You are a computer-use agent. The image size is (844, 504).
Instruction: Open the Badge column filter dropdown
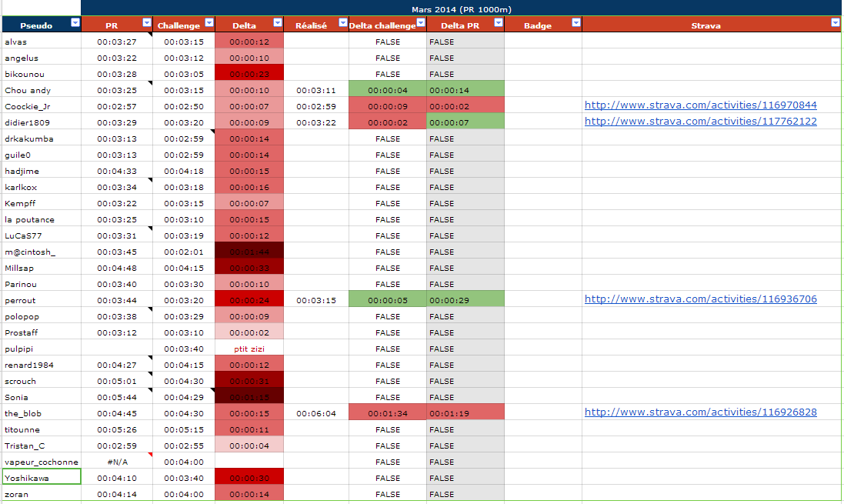576,22
